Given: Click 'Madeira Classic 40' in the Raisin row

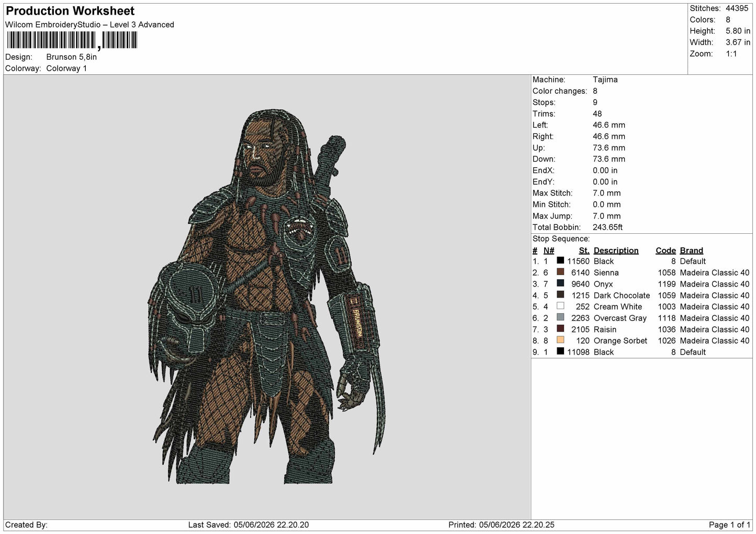Looking at the screenshot, I should (715, 330).
